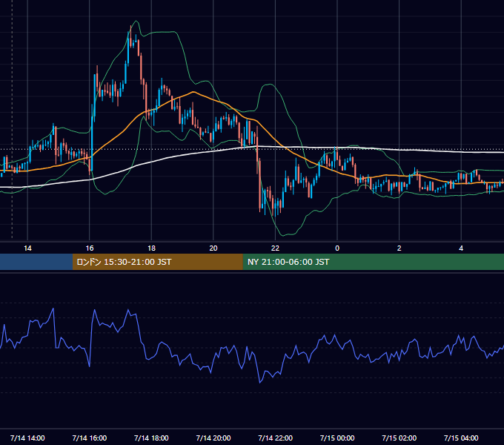Click the 7/14 20:00 time label

[213, 438]
